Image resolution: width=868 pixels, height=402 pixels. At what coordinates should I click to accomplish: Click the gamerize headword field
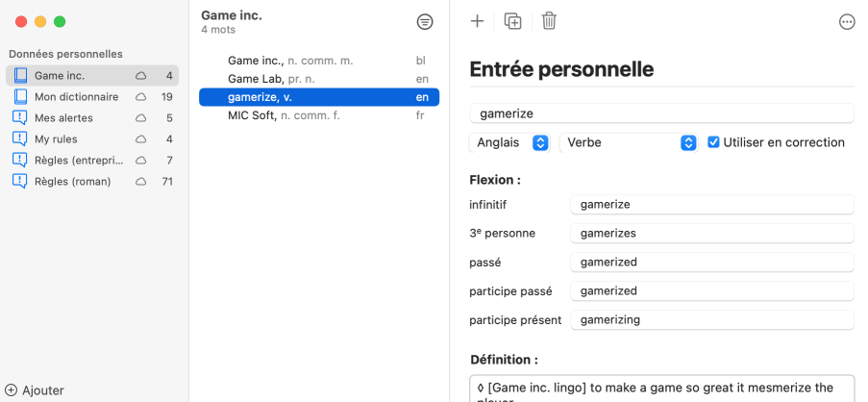(x=661, y=113)
